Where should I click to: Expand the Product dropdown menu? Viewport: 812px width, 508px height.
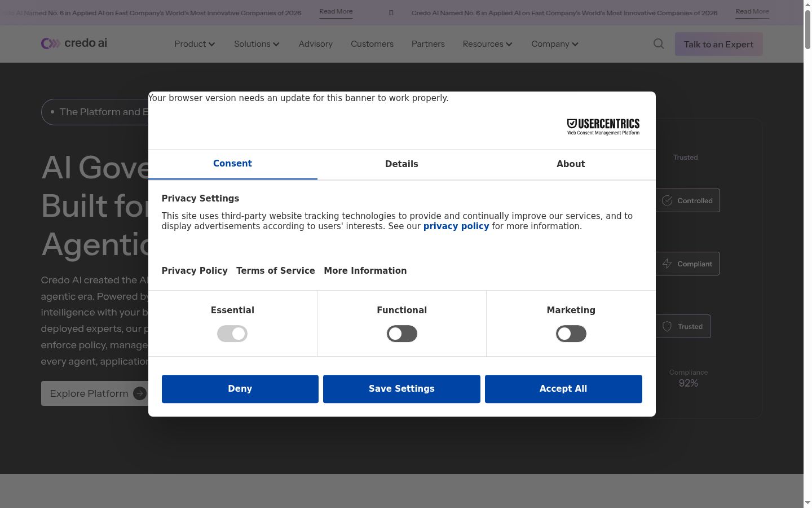pyautogui.click(x=195, y=44)
